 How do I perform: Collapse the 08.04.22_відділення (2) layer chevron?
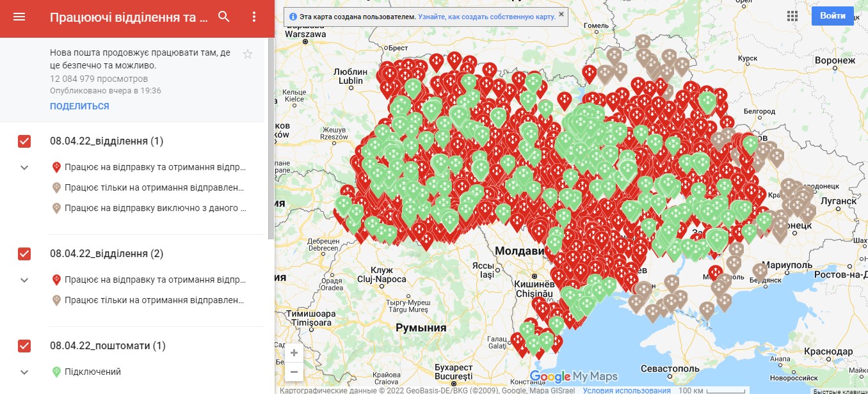(24, 280)
